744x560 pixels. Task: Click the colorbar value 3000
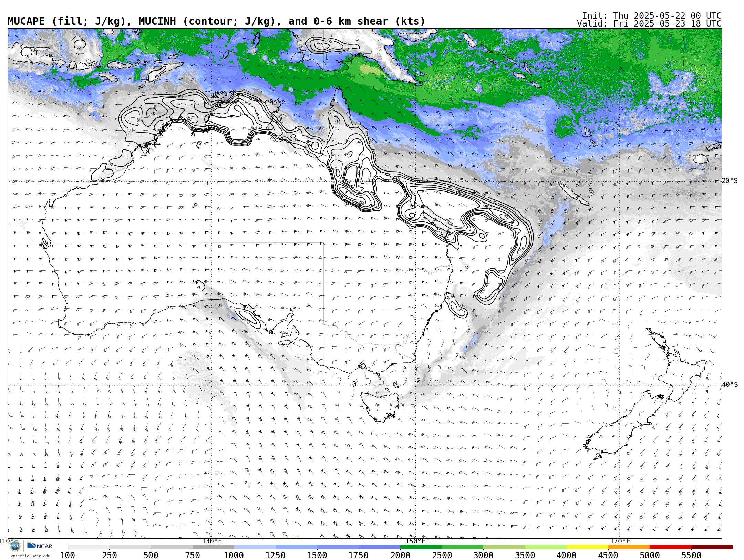tap(483, 556)
